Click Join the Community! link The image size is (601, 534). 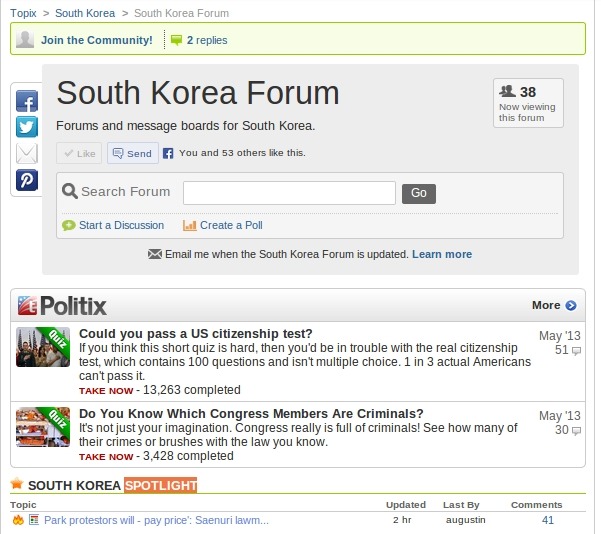tap(97, 40)
